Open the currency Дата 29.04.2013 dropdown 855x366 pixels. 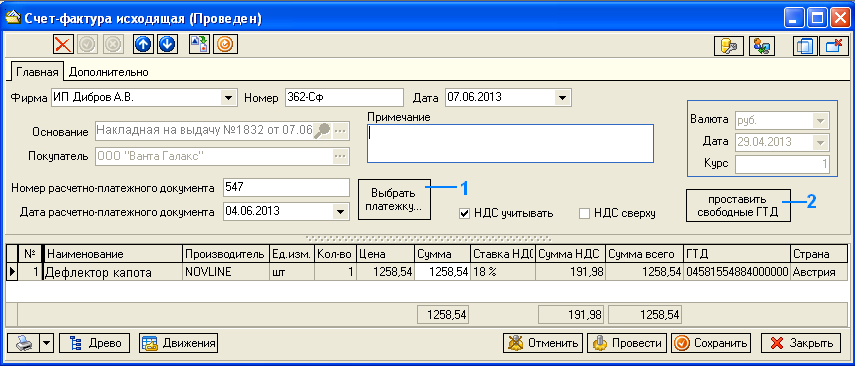click(820, 142)
